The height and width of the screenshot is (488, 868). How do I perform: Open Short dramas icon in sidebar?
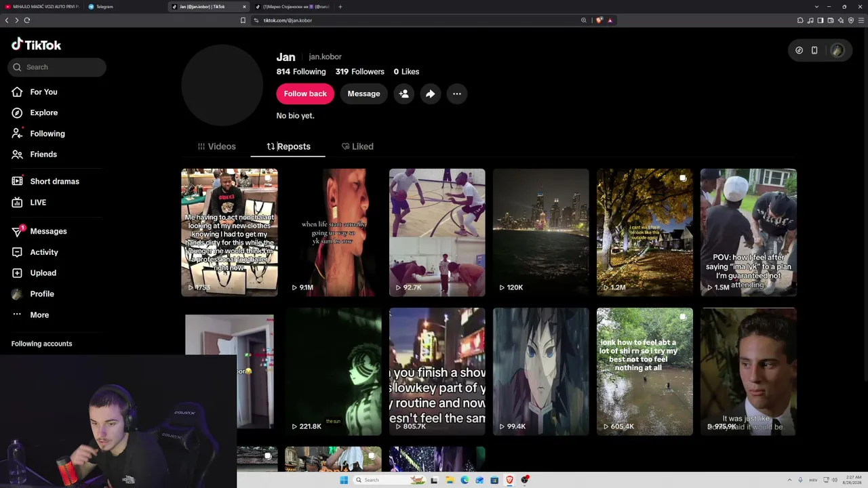[x=17, y=182]
